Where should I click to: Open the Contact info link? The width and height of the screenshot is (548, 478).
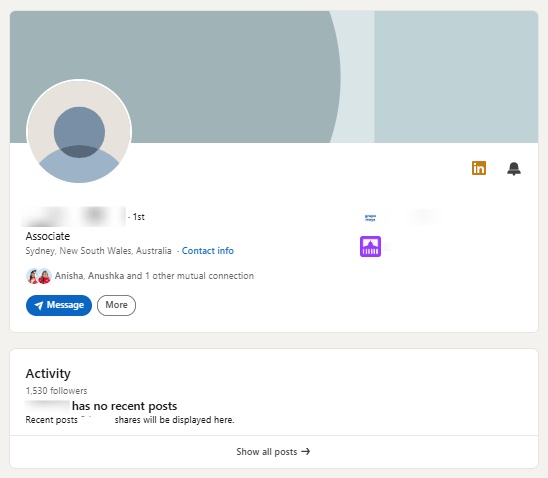(208, 251)
